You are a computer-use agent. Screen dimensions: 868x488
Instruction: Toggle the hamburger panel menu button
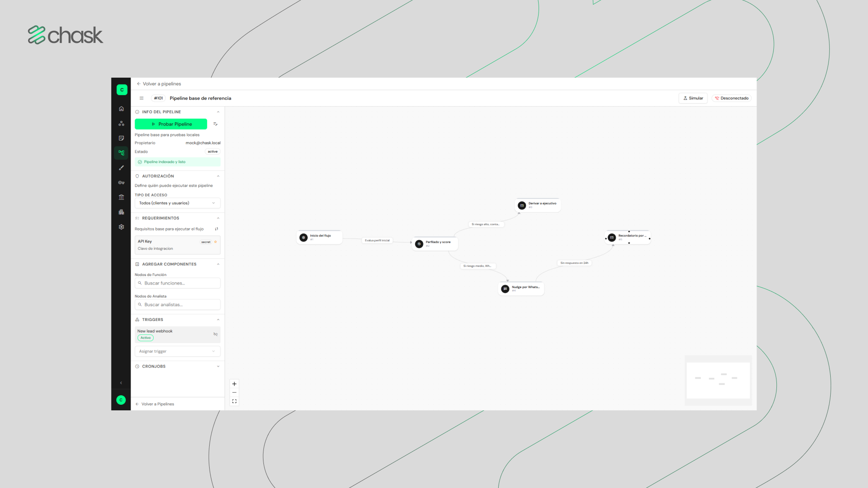pyautogui.click(x=141, y=98)
